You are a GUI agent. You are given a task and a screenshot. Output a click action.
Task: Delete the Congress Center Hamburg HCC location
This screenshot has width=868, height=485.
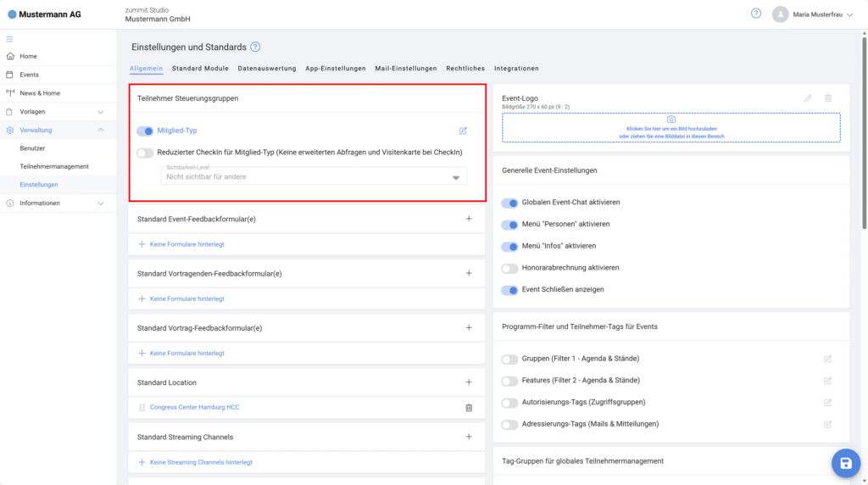[469, 408]
